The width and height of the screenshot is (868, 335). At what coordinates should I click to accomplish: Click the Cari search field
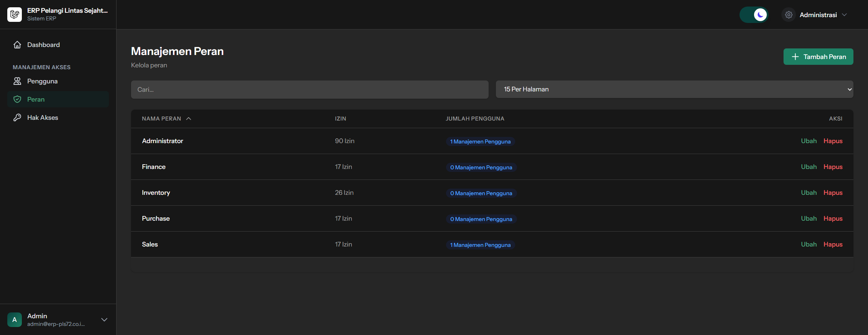pos(309,90)
